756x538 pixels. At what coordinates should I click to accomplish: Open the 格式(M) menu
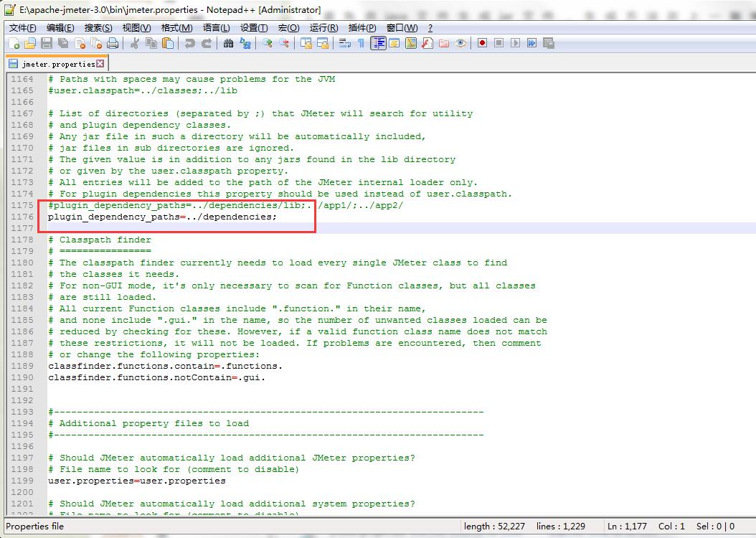[x=177, y=28]
